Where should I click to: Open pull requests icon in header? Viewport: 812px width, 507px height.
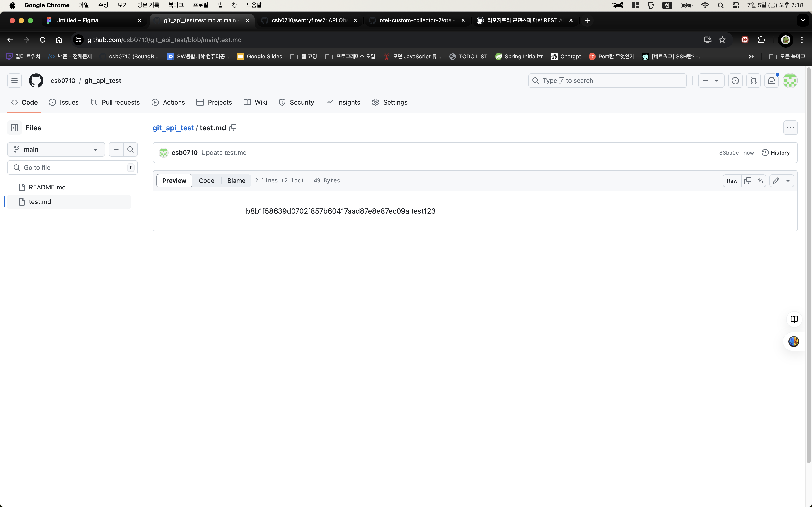(753, 81)
